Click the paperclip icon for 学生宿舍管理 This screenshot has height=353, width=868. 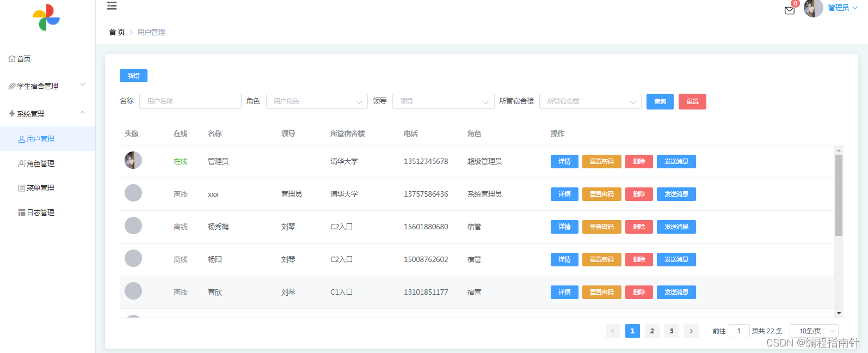point(12,86)
